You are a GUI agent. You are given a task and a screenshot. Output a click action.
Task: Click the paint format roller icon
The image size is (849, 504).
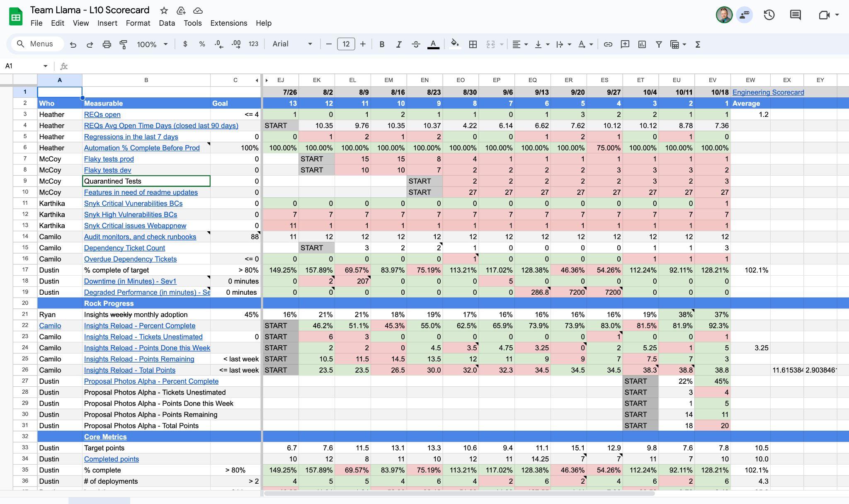[123, 44]
